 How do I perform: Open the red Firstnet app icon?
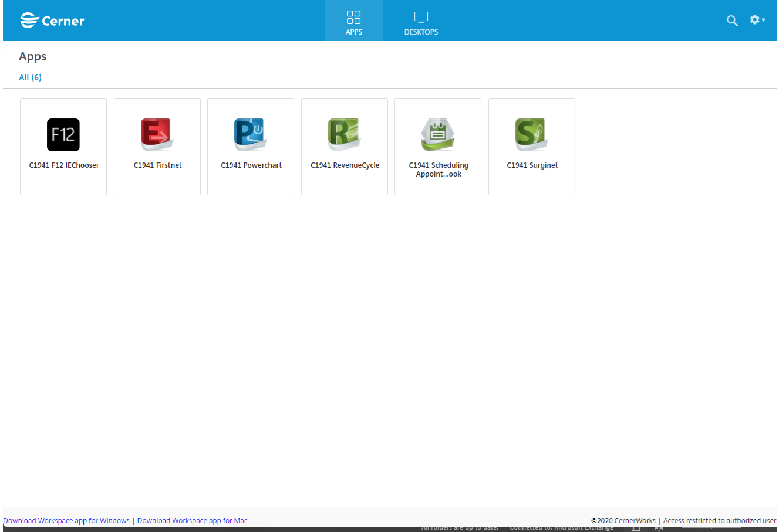coord(157,135)
